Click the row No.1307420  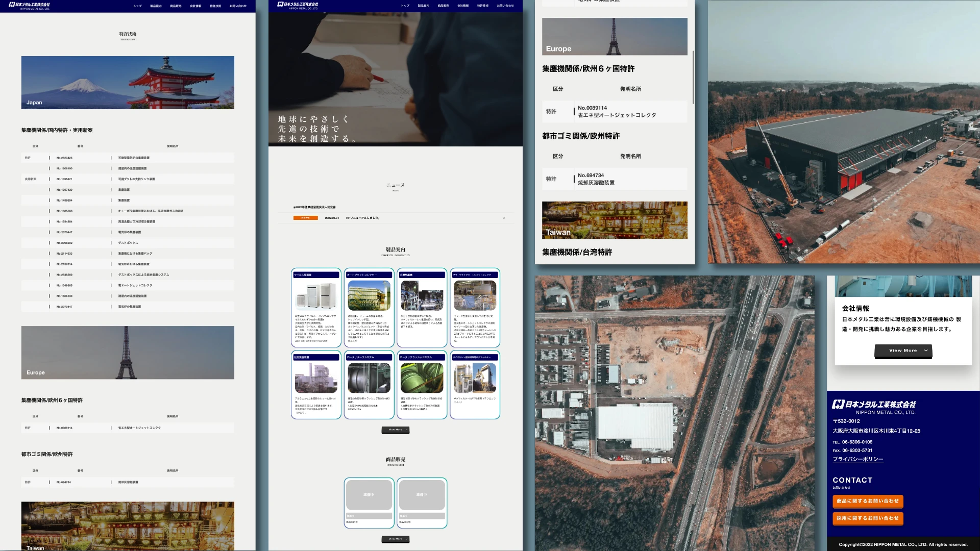click(x=128, y=190)
